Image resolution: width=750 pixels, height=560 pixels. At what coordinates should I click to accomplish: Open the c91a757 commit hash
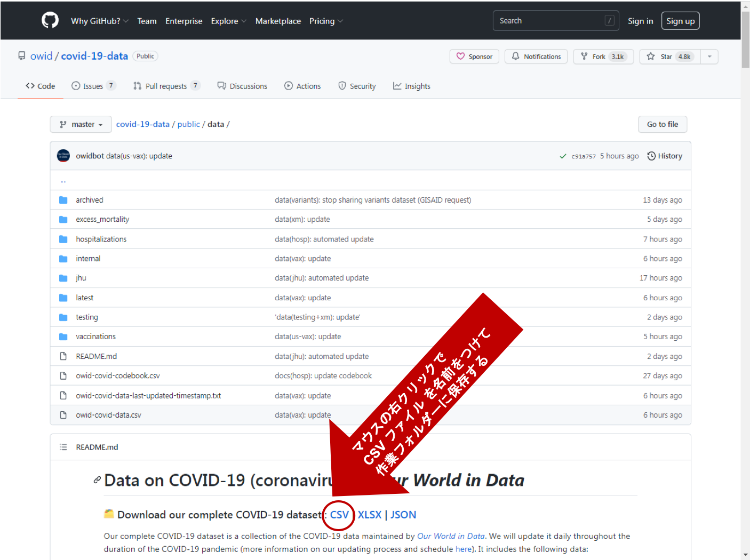(584, 156)
